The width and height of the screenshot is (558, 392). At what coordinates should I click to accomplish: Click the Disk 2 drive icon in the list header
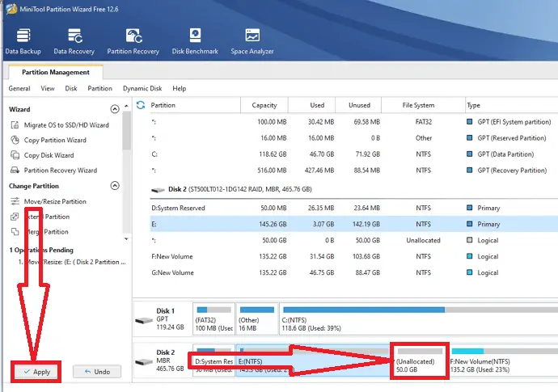(x=158, y=190)
